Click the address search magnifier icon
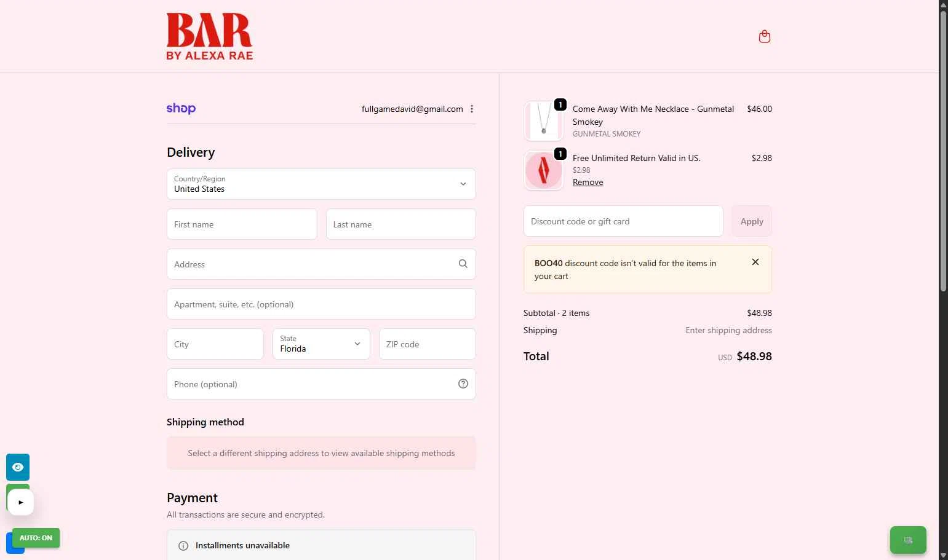 pos(463,264)
